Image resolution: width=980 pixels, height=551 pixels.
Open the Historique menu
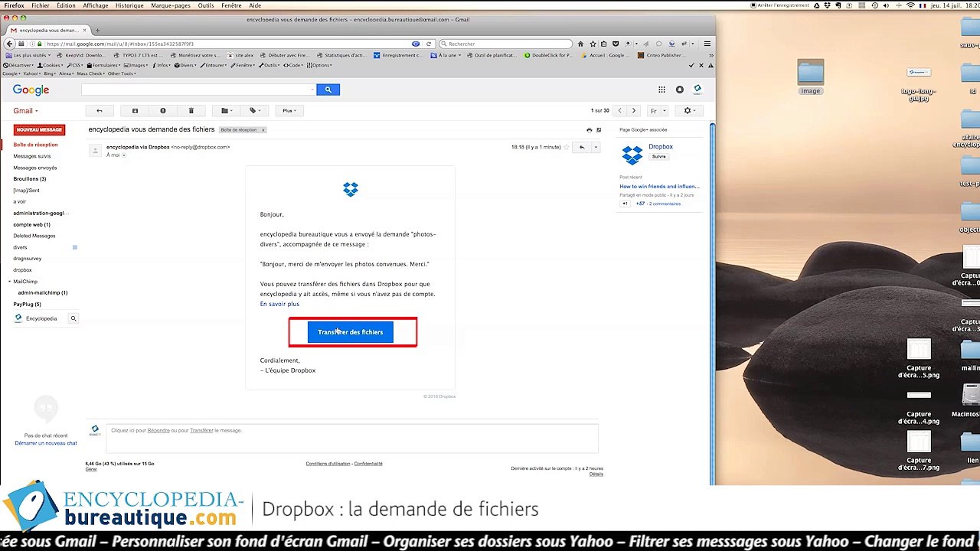point(129,5)
